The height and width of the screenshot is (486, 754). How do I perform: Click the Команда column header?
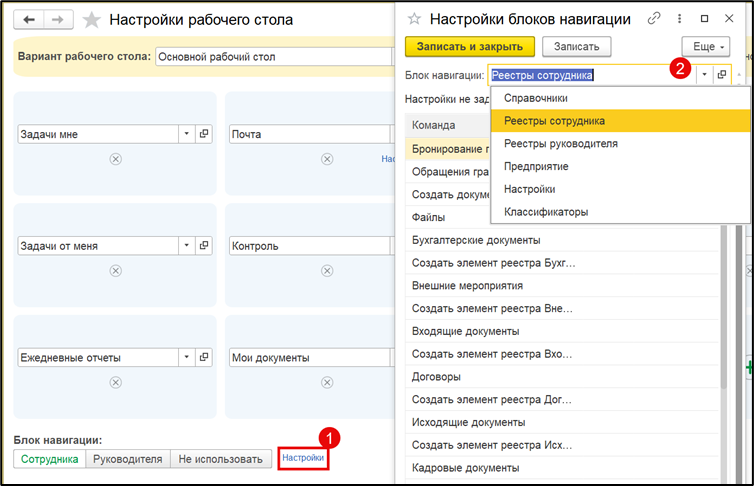(448, 125)
